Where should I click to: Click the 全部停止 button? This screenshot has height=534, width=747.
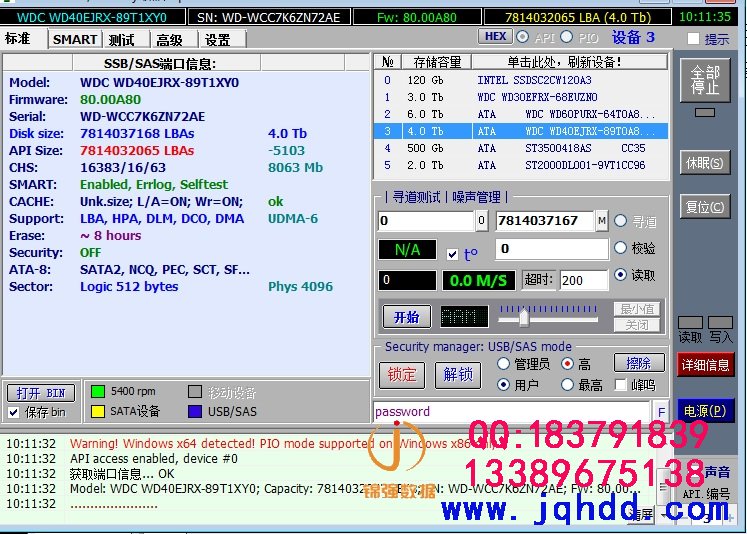705,80
